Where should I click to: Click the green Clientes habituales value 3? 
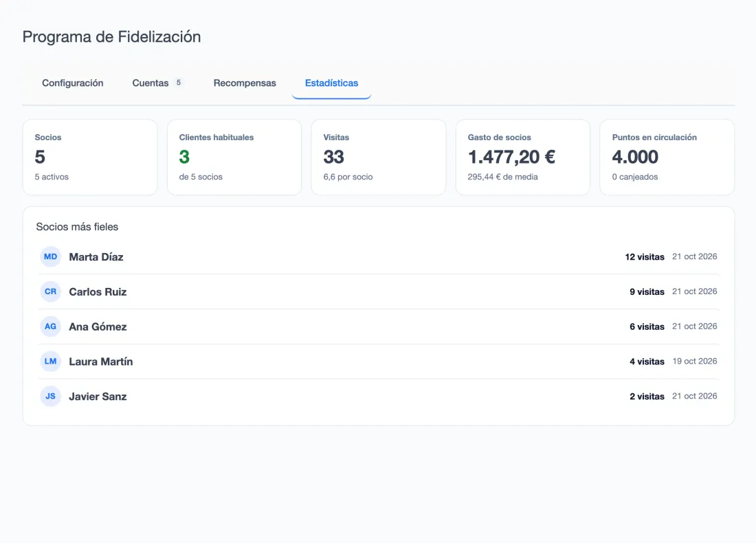[x=184, y=157]
